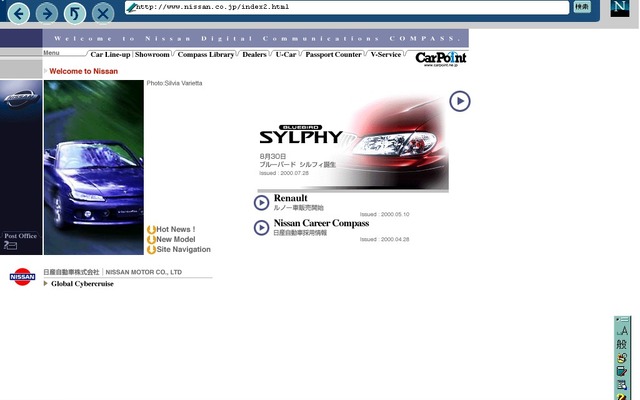Screen dimensions: 640x400
Task: Click the blue Silvia Varietta car photo
Action: (x=94, y=167)
